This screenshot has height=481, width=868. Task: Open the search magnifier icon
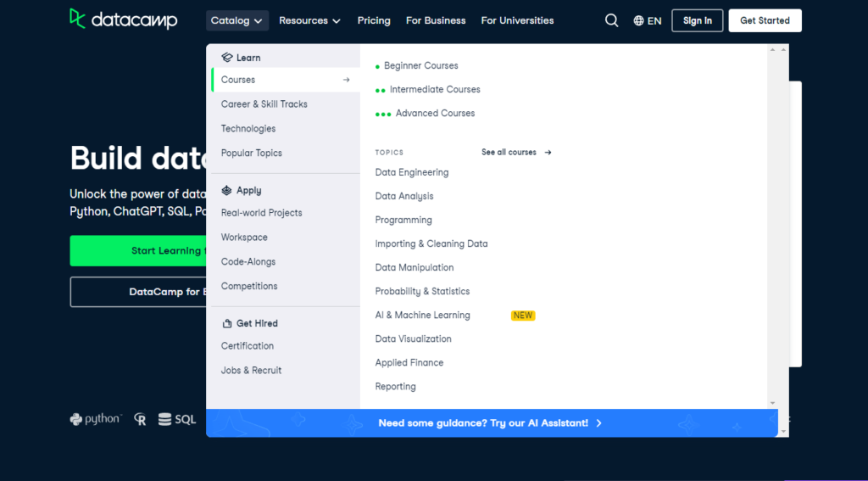(611, 20)
